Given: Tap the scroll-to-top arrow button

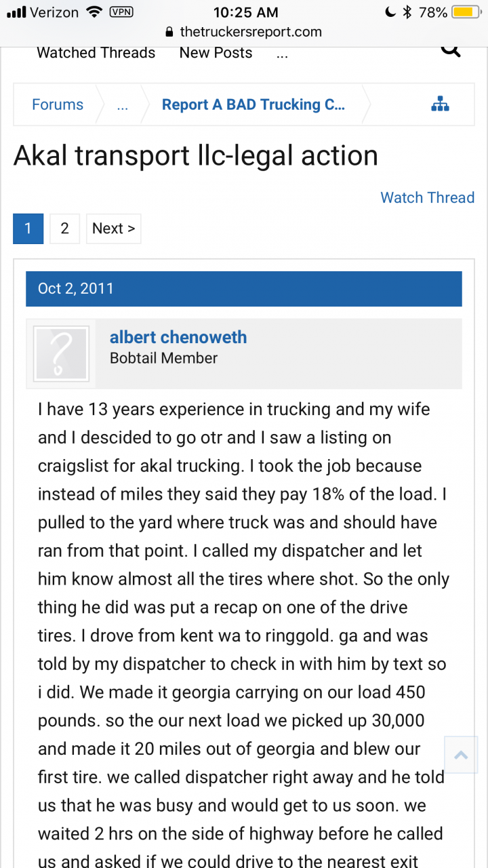Looking at the screenshot, I should (461, 755).
